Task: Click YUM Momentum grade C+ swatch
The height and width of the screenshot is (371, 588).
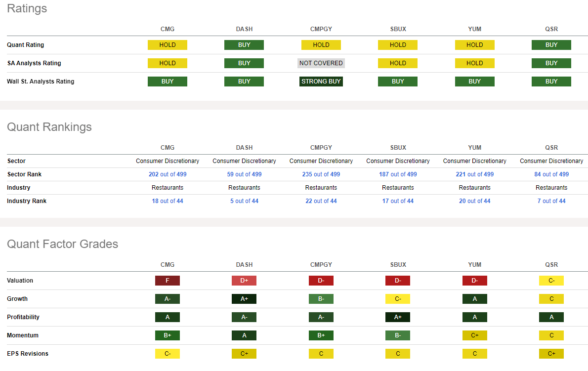Action: pyautogui.click(x=474, y=335)
